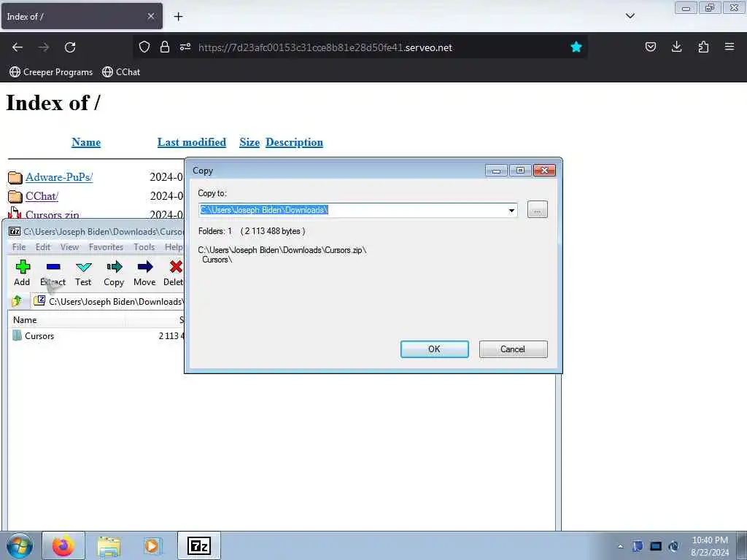Open a new browser tab
Image resolution: width=747 pixels, height=560 pixels.
178,17
